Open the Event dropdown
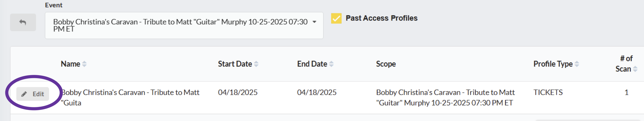The height and width of the screenshot is (121, 644). pos(184,25)
